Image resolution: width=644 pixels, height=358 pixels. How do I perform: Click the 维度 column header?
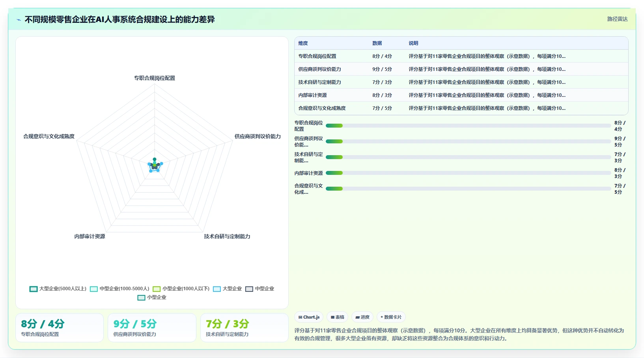303,43
